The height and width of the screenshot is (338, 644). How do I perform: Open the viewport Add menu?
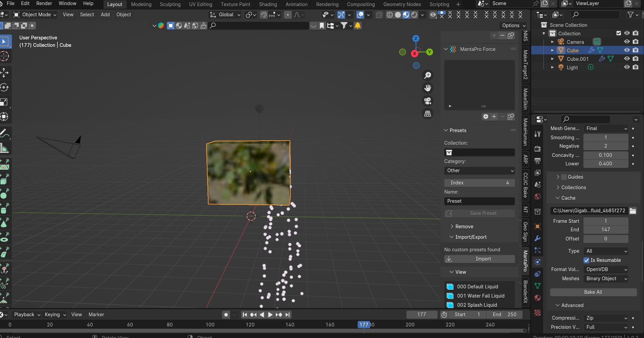[x=105, y=15]
